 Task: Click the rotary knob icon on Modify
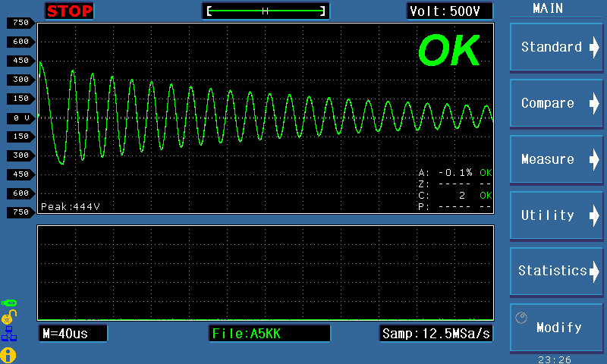point(521,318)
